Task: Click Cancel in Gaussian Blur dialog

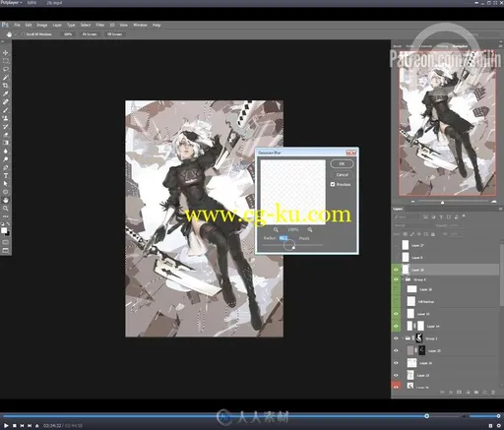Action: click(342, 174)
